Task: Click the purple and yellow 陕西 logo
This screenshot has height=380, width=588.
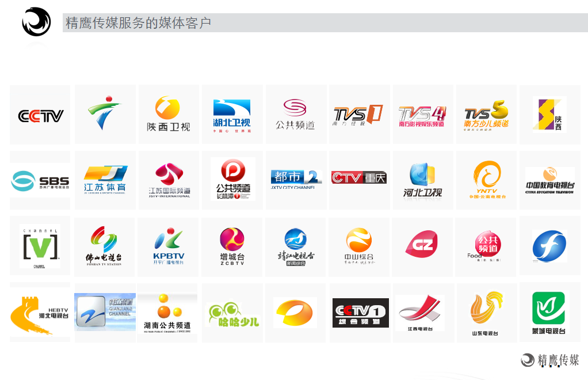Action: pyautogui.click(x=549, y=115)
